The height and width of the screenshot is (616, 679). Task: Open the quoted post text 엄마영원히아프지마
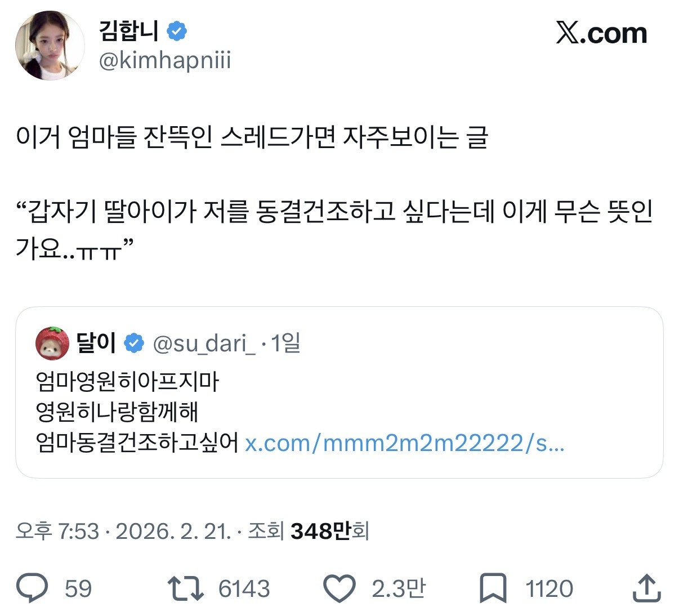click(127, 381)
